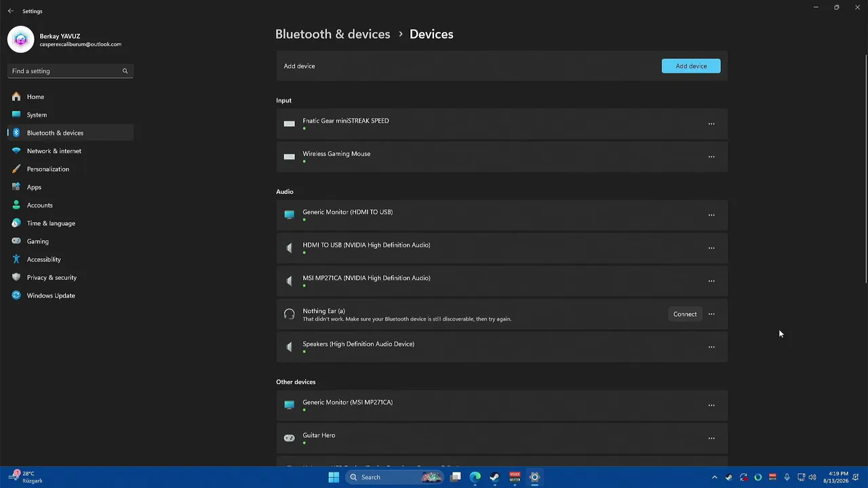Screen dimensions: 868x488
Task: Open the Windows Start menu
Action: (x=334, y=477)
